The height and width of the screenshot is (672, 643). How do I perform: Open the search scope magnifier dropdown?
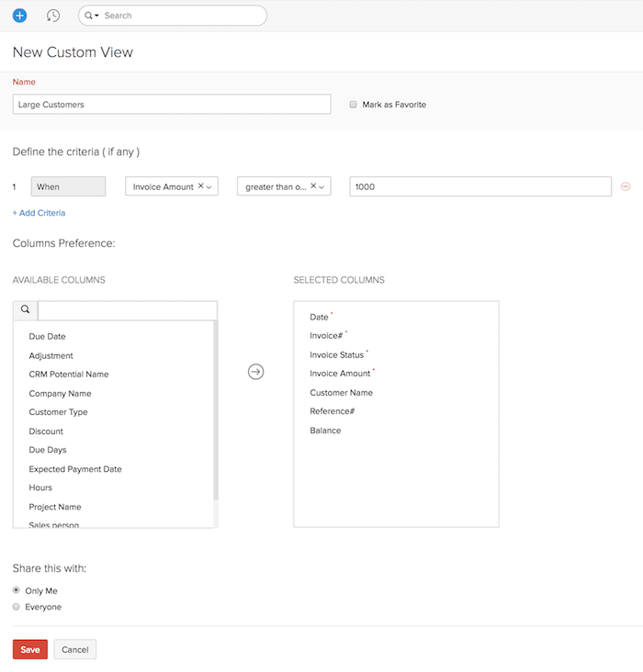tap(91, 16)
